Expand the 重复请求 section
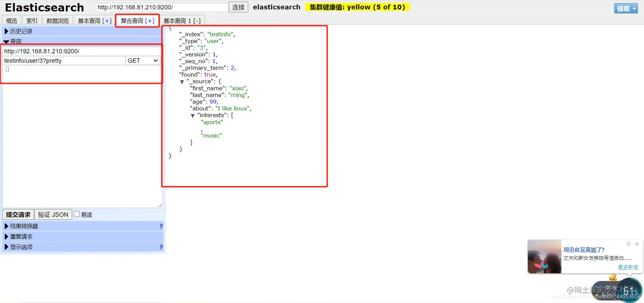This screenshot has height=303, width=644. coord(83,237)
